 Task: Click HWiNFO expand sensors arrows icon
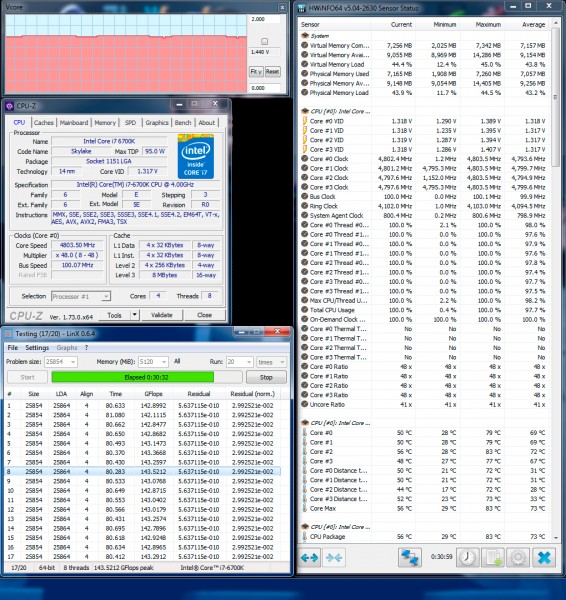tap(309, 558)
